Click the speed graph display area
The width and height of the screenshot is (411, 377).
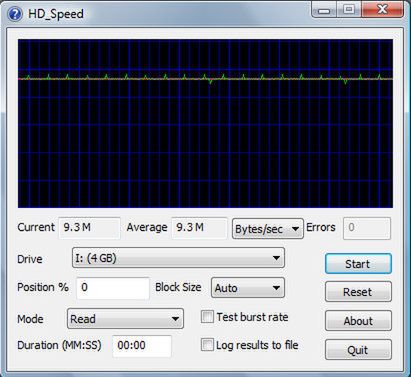point(205,123)
